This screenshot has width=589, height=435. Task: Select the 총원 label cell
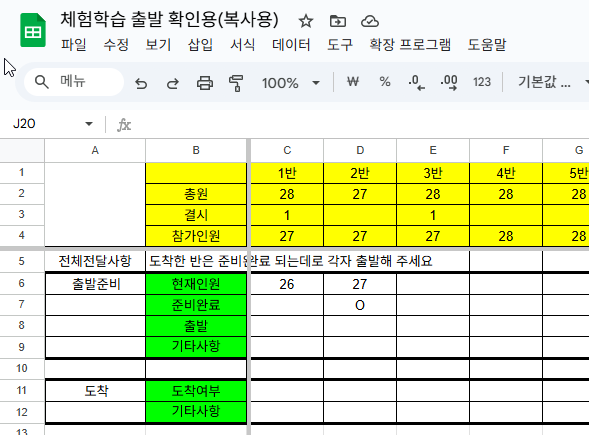click(196, 194)
